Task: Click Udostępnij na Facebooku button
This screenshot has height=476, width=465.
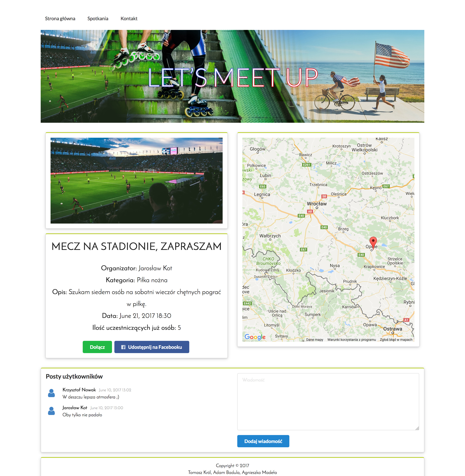Action: [x=152, y=347]
